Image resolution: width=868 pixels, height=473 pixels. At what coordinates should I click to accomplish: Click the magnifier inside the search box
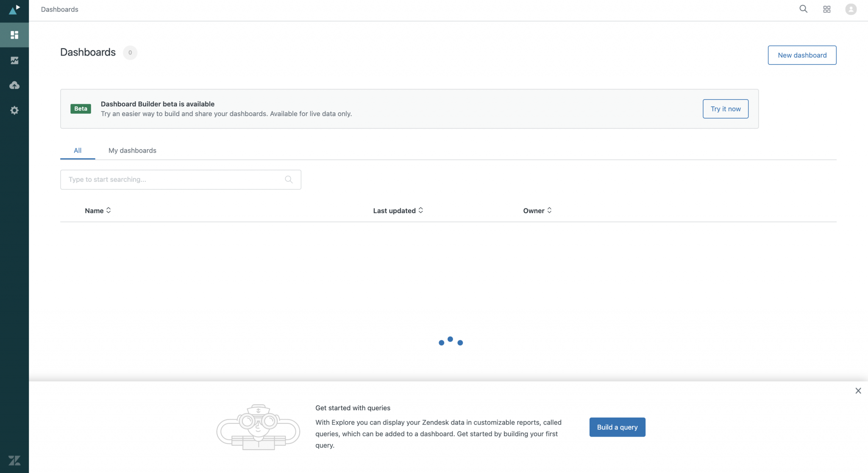(289, 179)
